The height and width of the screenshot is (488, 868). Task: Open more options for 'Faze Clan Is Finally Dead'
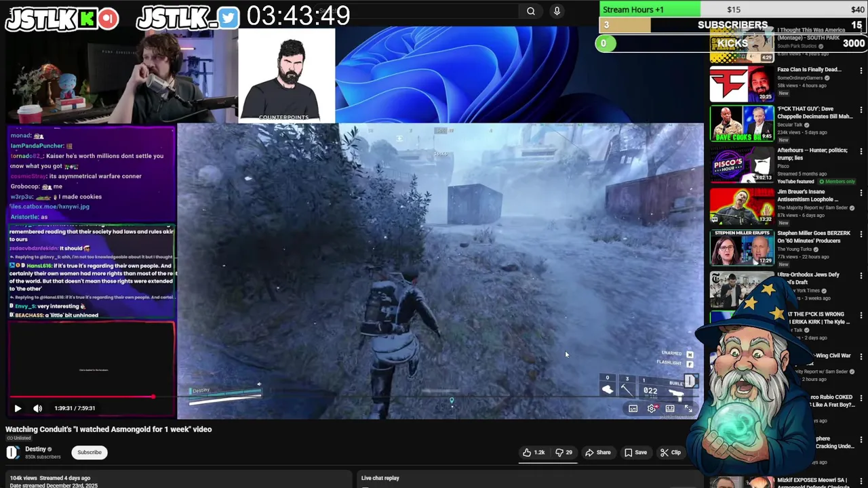click(x=861, y=70)
